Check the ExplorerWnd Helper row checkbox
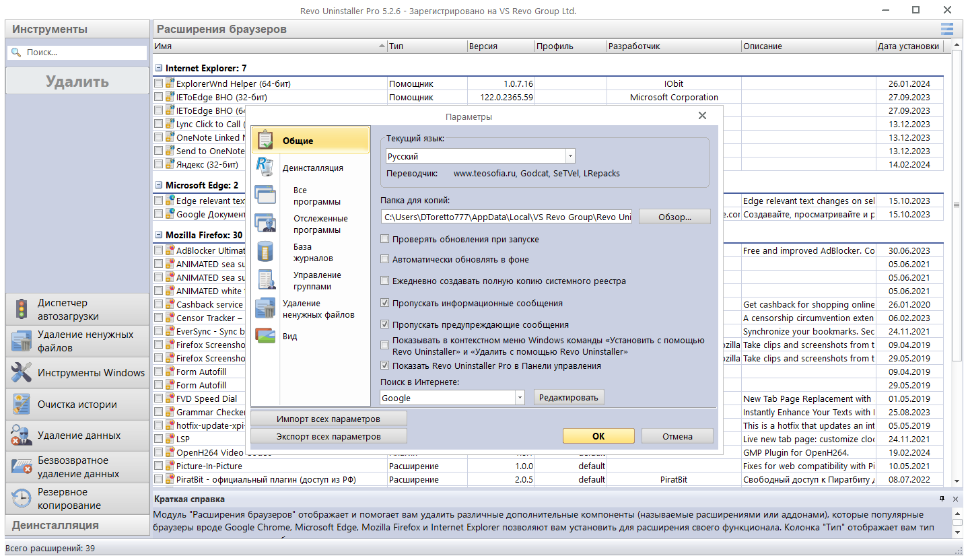Viewport: 968px width, 560px height. tap(158, 83)
